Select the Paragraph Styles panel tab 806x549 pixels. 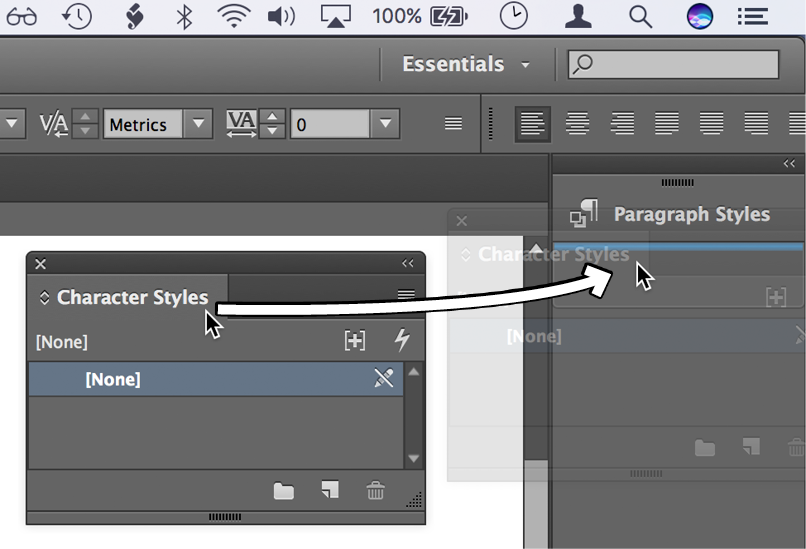tap(691, 214)
